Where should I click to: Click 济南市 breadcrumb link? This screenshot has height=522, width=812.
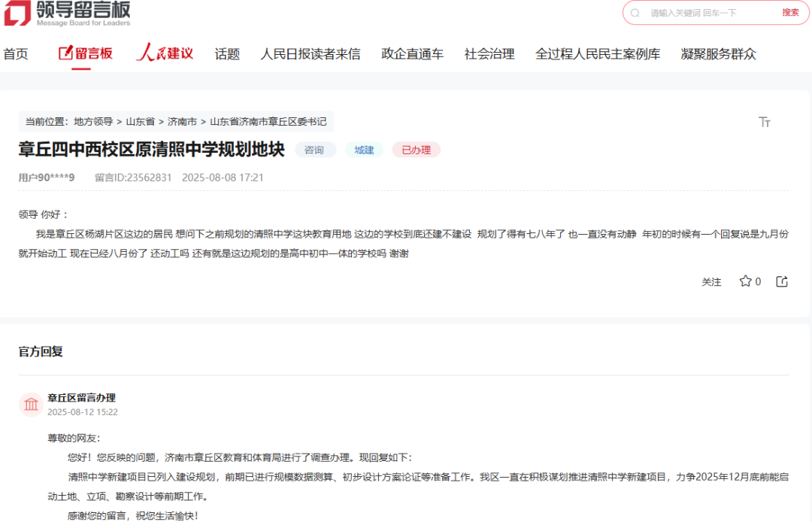(182, 121)
